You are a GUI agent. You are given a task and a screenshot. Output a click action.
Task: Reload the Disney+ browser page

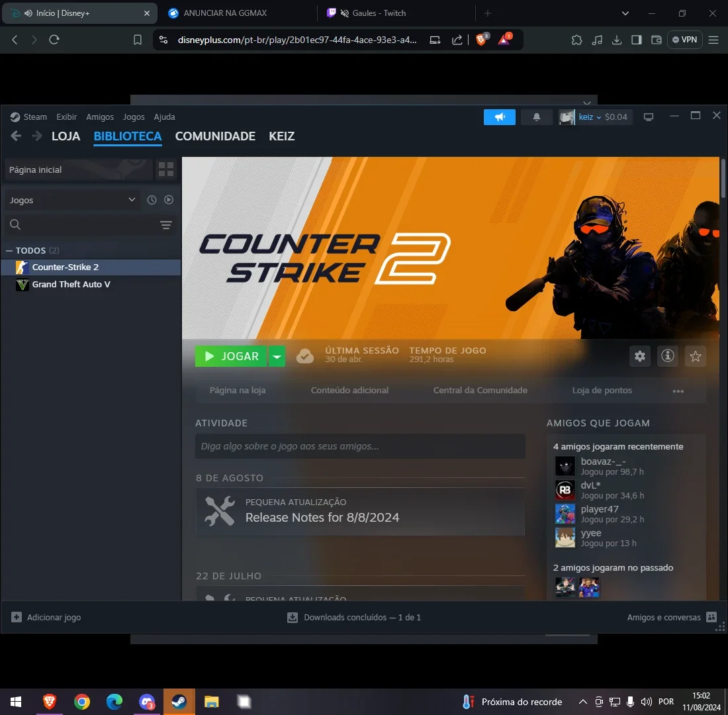click(x=54, y=40)
